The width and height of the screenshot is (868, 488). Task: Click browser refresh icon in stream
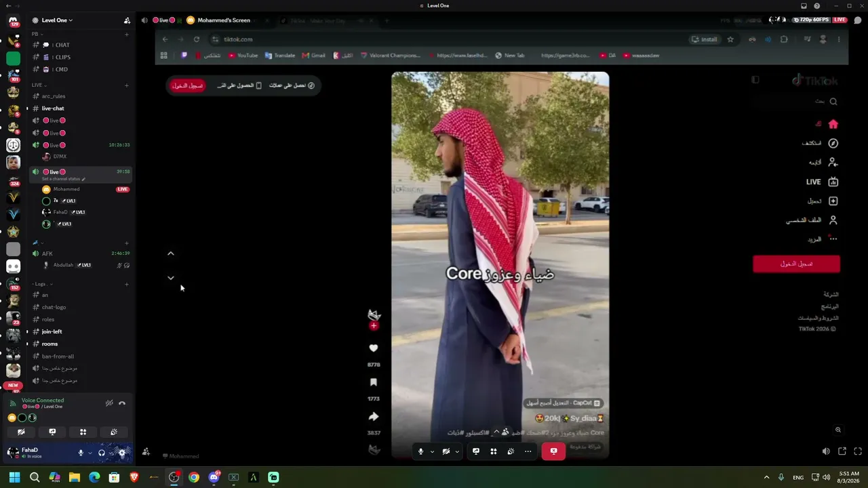click(197, 39)
